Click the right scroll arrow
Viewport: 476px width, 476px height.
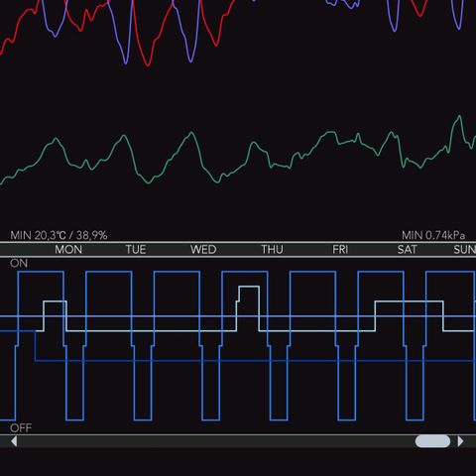click(460, 441)
